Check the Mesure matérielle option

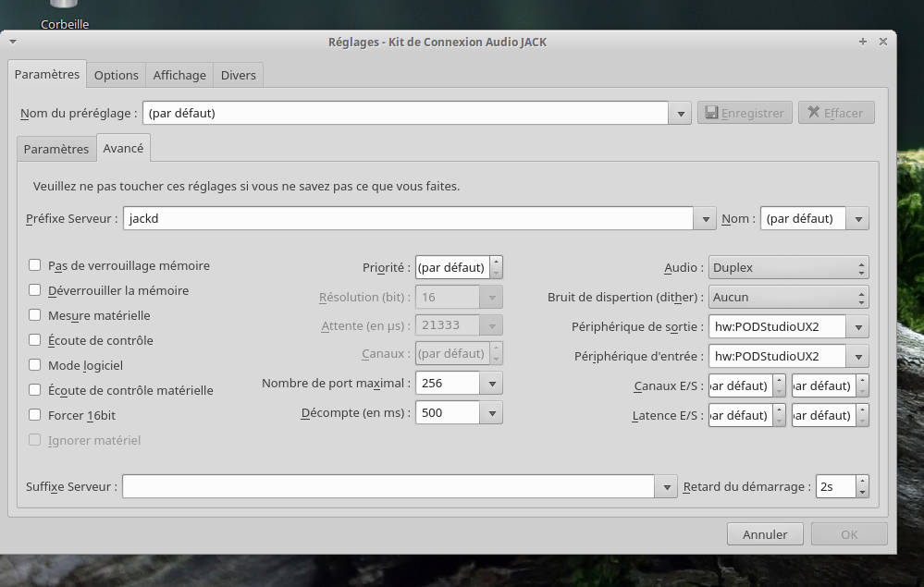(35, 315)
